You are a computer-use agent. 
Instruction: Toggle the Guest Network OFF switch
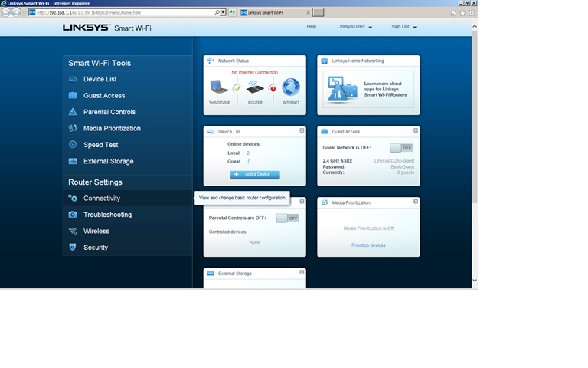pyautogui.click(x=401, y=148)
